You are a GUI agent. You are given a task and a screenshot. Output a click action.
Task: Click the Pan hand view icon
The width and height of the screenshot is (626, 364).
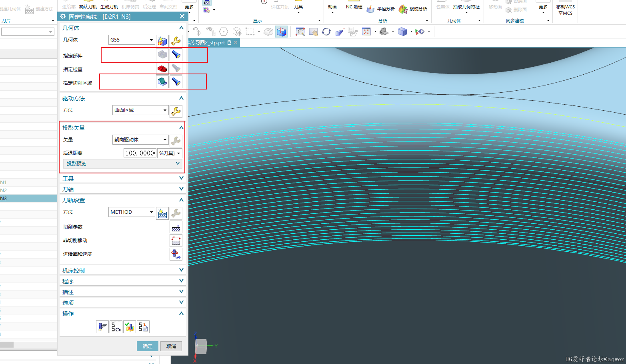click(313, 32)
